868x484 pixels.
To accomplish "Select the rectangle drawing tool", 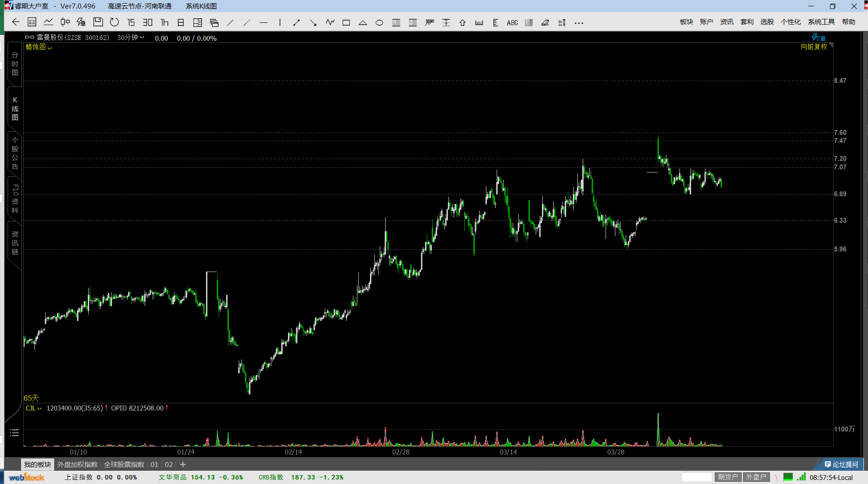I will click(346, 23).
